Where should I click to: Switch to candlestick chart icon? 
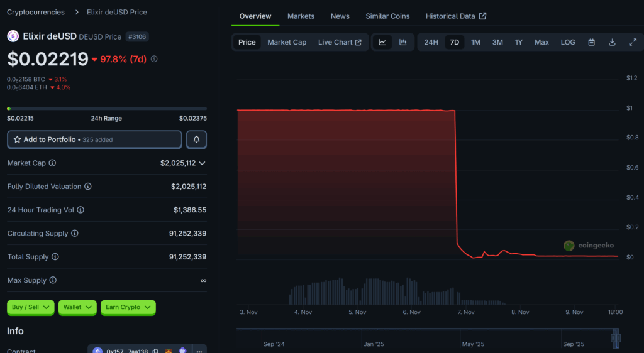point(403,42)
